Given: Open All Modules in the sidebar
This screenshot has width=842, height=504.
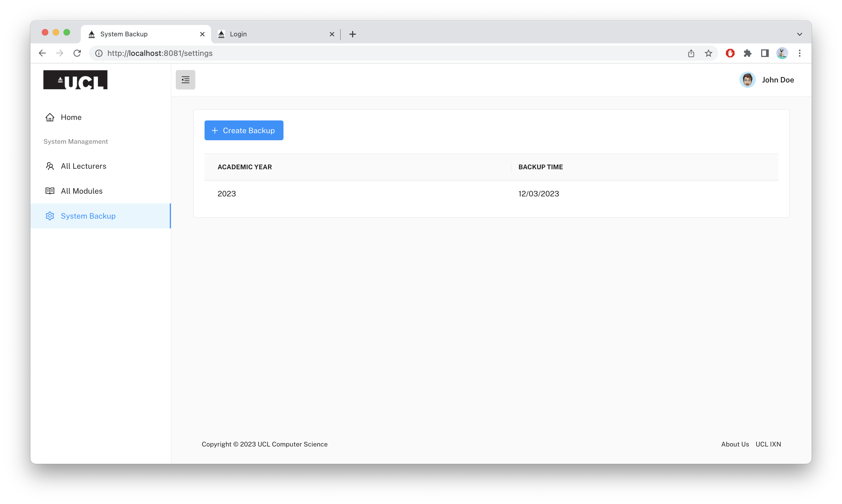Looking at the screenshot, I should click(100, 191).
